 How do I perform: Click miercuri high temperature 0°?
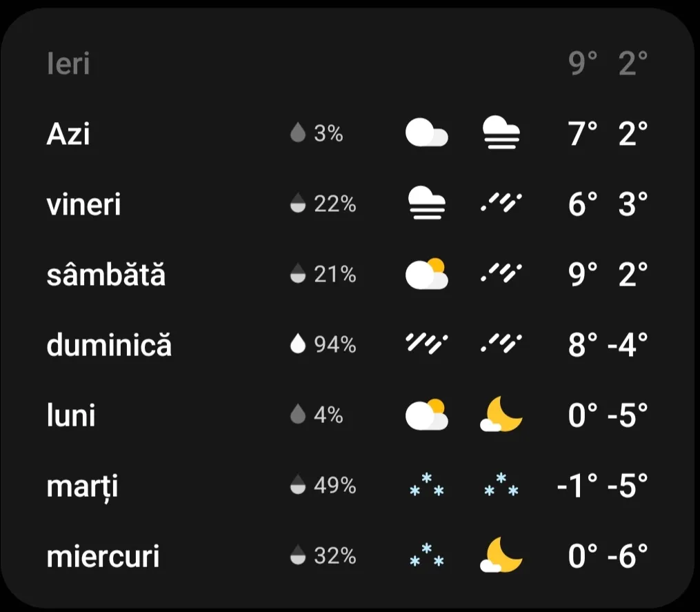[583, 556]
